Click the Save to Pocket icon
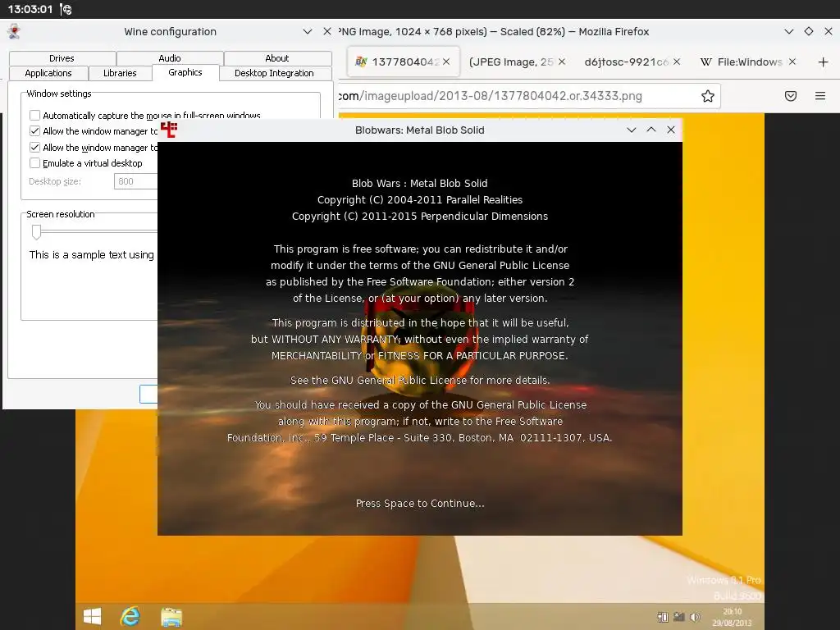 tap(791, 96)
